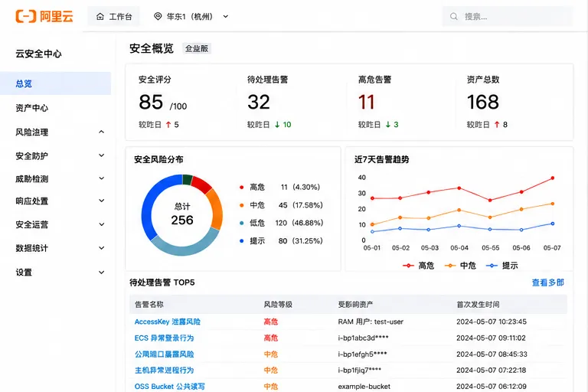Click the 工作台 home icon
The height and width of the screenshot is (392, 588).
point(100,17)
